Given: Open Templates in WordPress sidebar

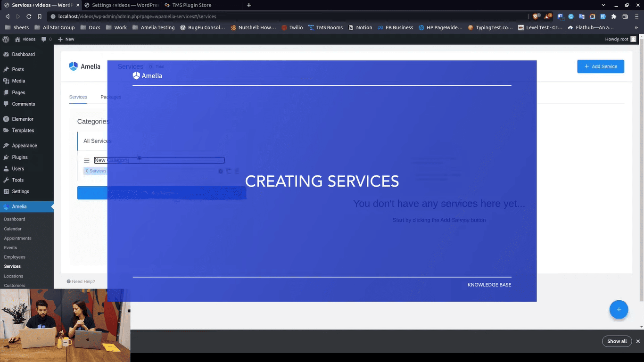Looking at the screenshot, I should (23, 131).
